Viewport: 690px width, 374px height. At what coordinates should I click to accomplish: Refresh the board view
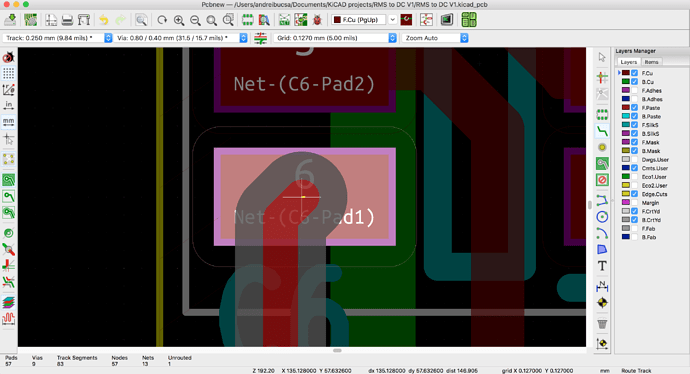click(x=162, y=20)
